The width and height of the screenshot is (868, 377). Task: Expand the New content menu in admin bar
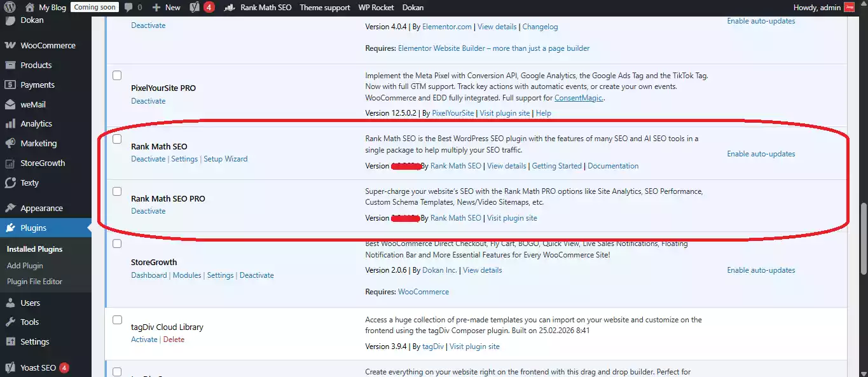167,8
